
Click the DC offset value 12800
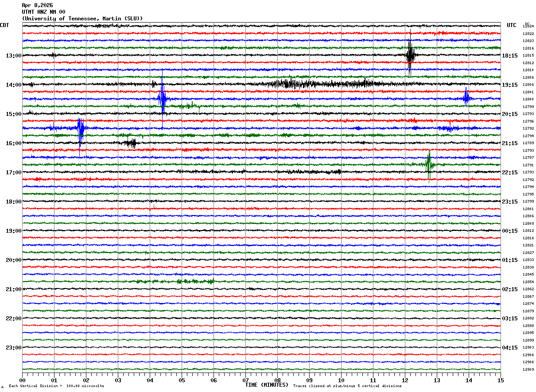coord(528,99)
